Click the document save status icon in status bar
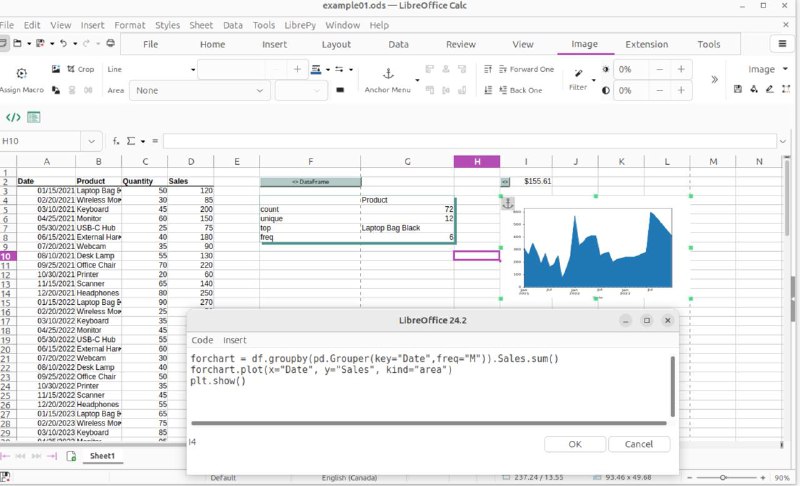 click(x=5, y=477)
